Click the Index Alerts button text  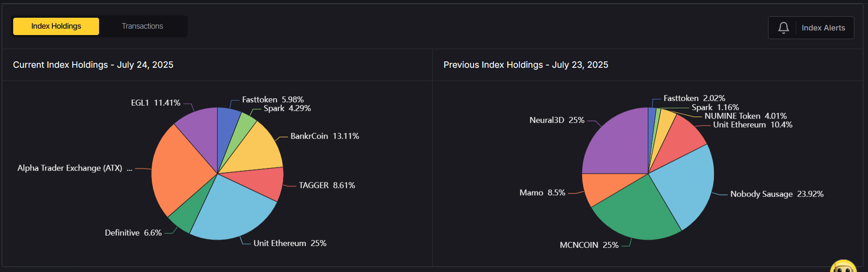tap(823, 28)
